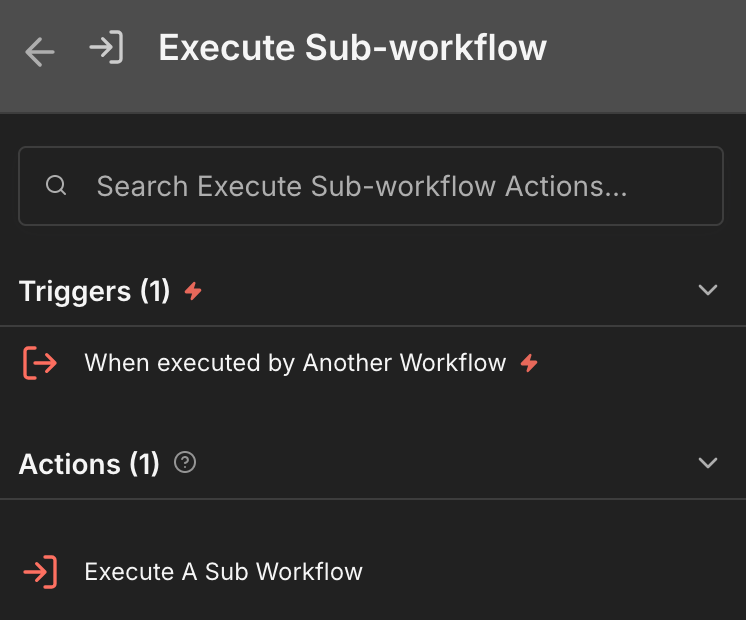Click the 'Execute Sub-workflow' panel title
Viewport: 746px width, 620px height.
[352, 49]
